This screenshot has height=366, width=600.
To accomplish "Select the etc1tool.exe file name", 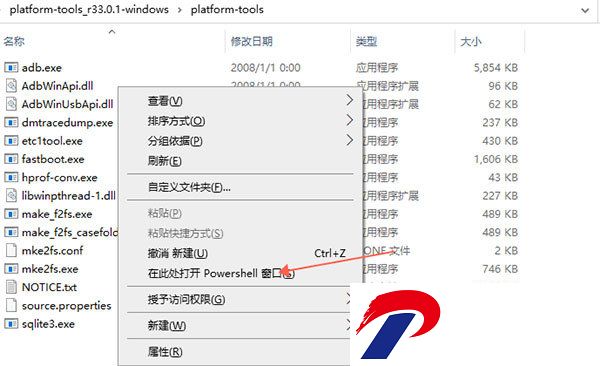I will click(x=52, y=141).
